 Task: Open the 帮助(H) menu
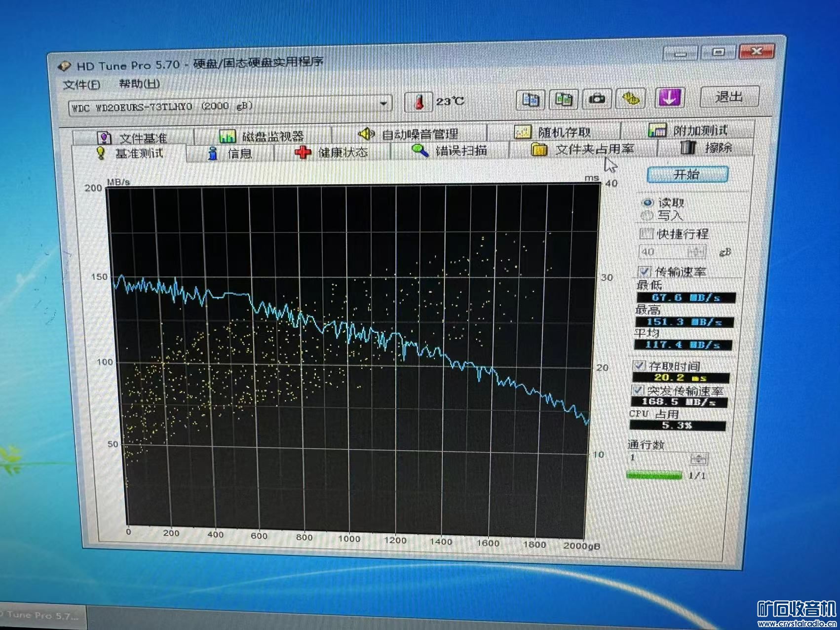pos(139,84)
